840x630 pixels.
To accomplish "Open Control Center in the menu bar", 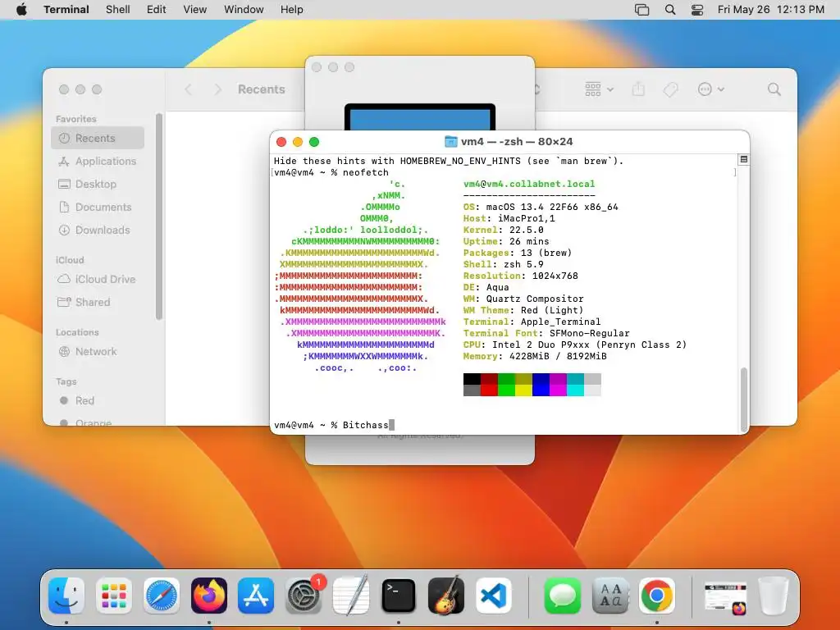I will tap(697, 10).
